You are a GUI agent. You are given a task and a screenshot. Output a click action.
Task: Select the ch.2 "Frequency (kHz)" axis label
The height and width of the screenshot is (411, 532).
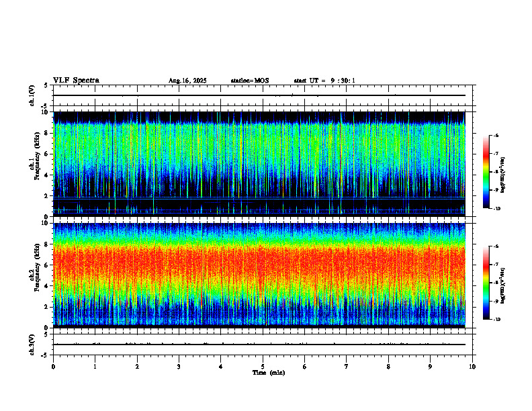click(37, 267)
